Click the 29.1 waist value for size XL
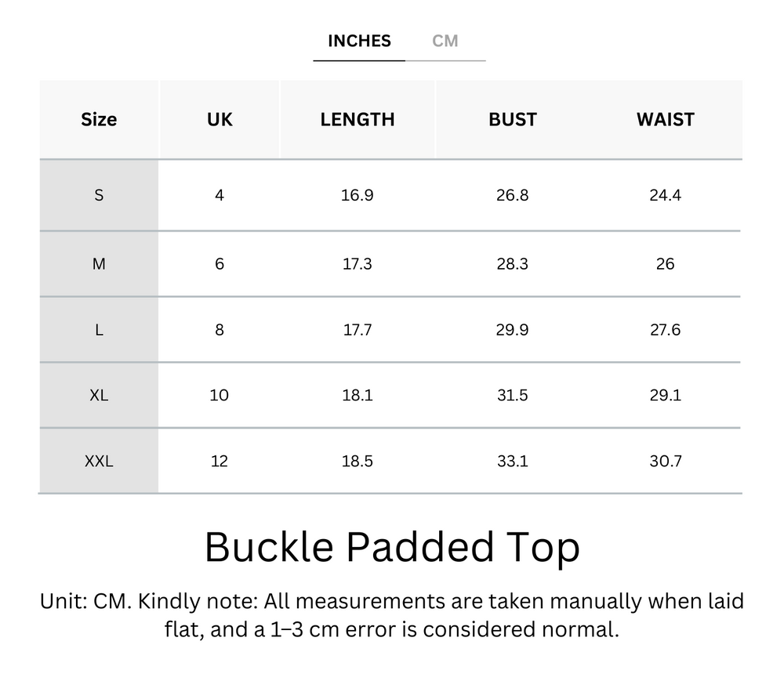Screen dimensions: 784x681 point(665,395)
